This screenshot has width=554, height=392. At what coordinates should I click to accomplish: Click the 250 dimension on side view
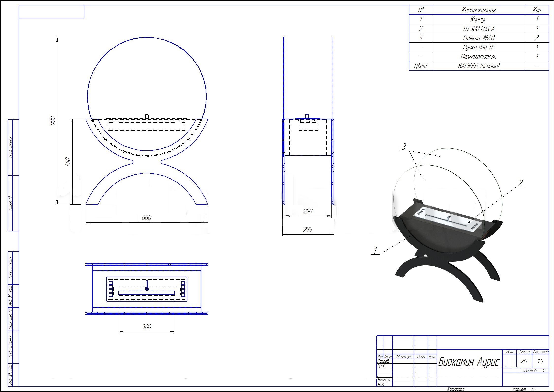pos(308,211)
